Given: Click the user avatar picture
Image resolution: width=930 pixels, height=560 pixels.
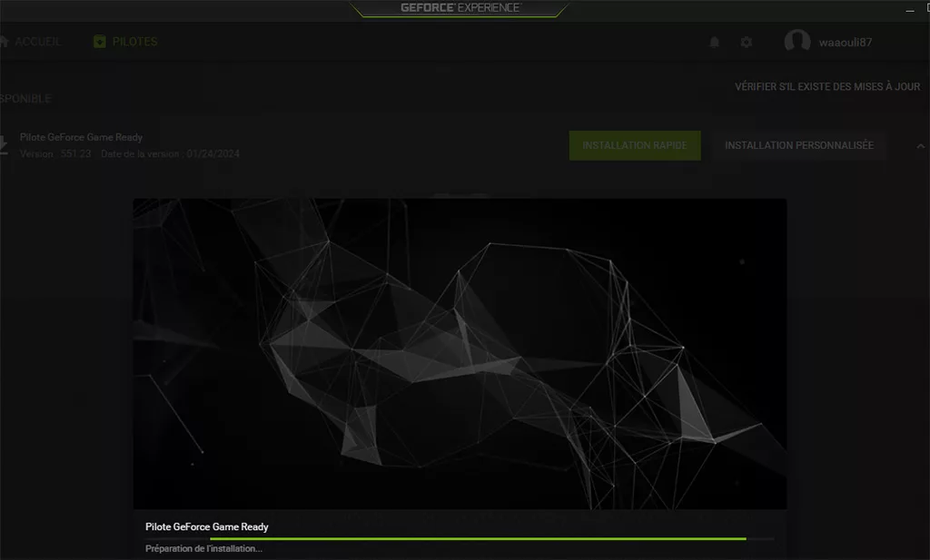Looking at the screenshot, I should pyautogui.click(x=797, y=42).
